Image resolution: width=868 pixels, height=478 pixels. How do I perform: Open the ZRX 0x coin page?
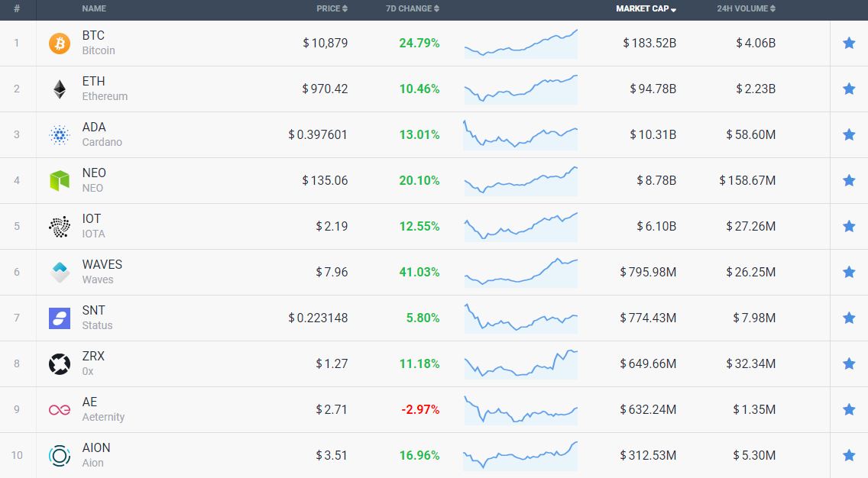[x=93, y=364]
